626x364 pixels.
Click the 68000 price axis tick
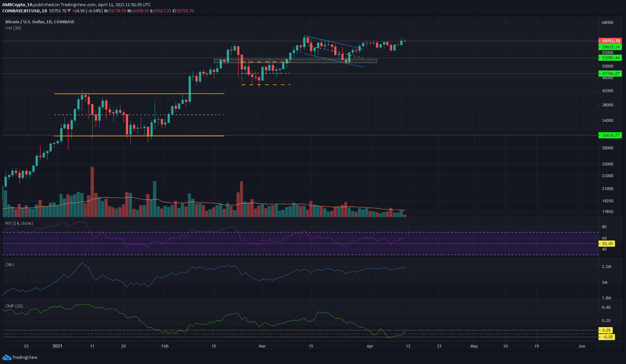point(608,23)
